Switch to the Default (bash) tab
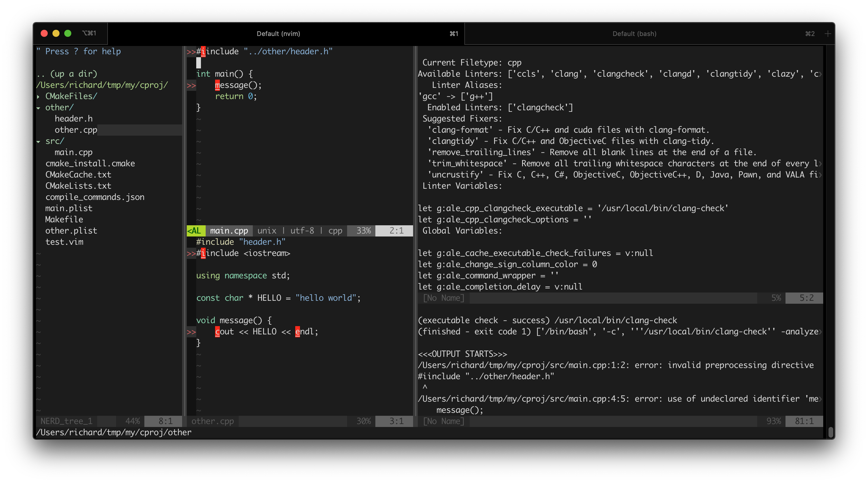 (634, 33)
